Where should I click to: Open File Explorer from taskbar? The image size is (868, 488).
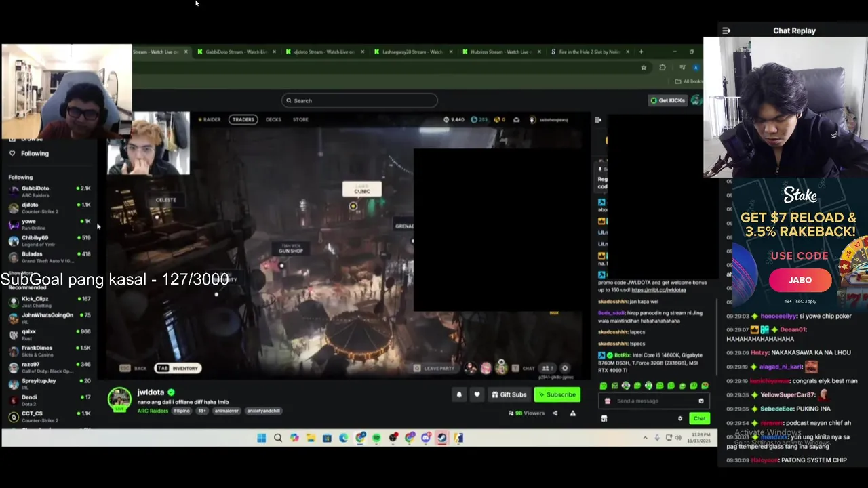311,438
